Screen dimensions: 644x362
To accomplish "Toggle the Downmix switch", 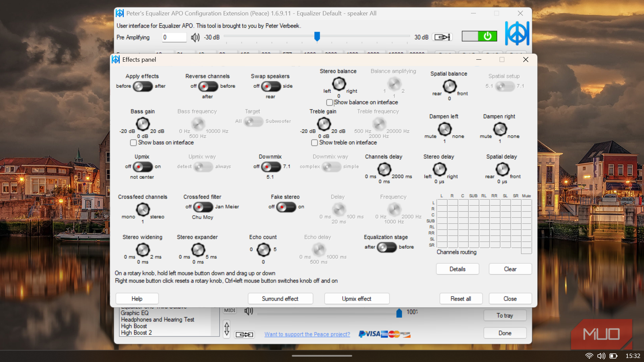I will click(x=271, y=167).
